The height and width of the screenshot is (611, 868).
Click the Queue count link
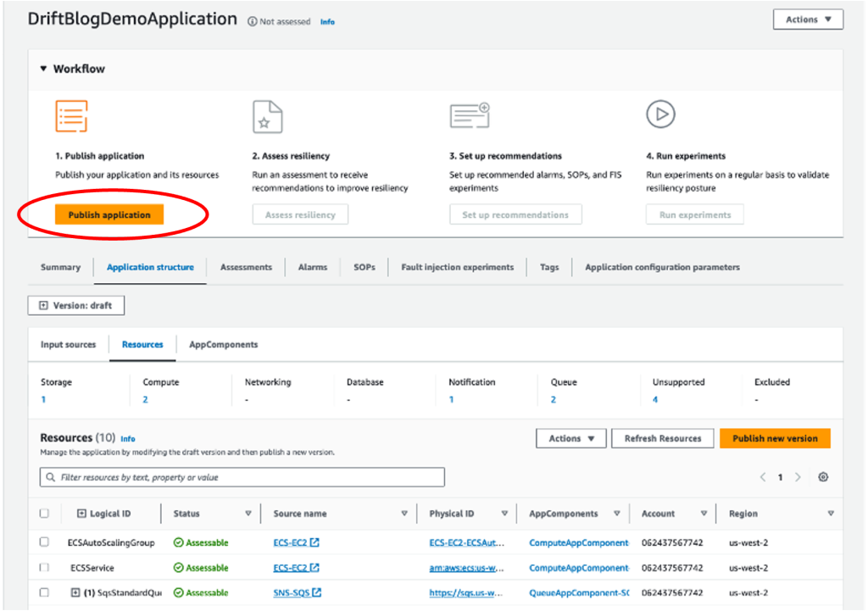pyautogui.click(x=553, y=399)
